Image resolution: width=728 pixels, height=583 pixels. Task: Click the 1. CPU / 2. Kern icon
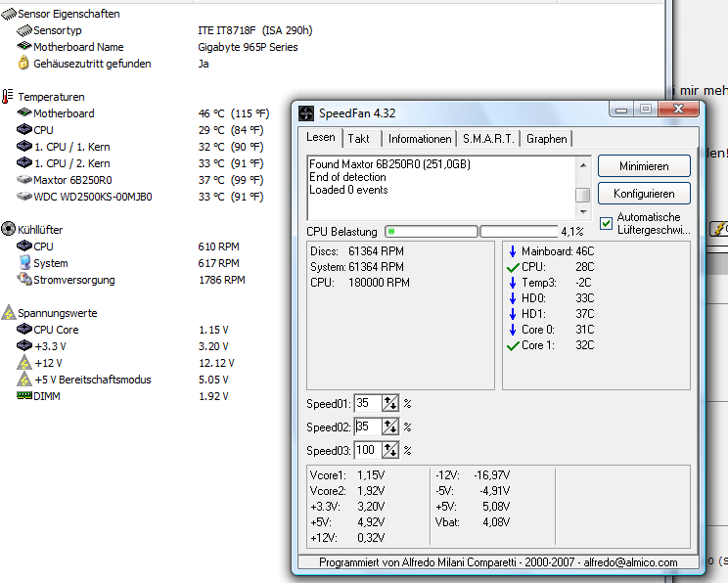pos(24,163)
